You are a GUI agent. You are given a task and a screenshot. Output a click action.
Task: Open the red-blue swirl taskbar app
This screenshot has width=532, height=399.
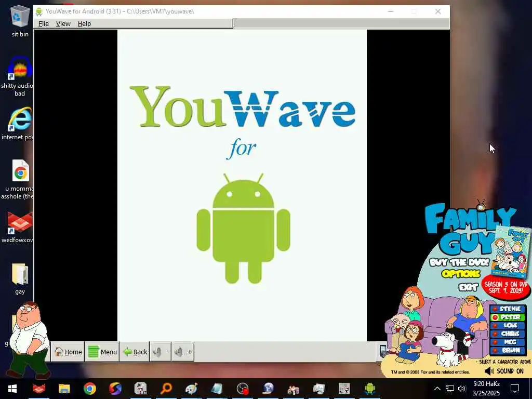[115, 389]
